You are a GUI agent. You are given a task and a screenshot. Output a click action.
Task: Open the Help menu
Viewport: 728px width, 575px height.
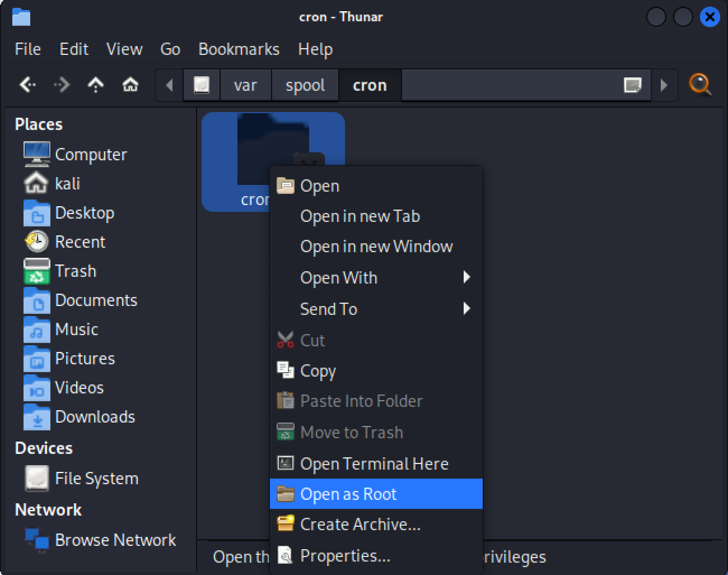coord(315,49)
